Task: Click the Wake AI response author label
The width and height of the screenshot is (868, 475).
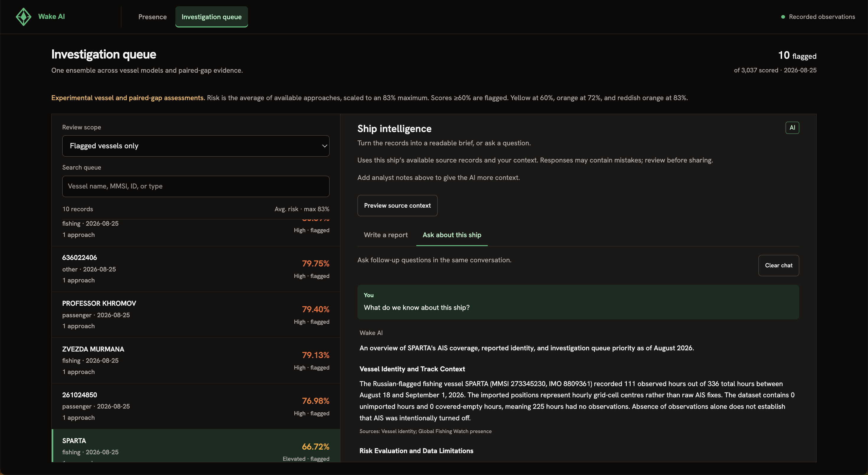Action: [x=371, y=333]
